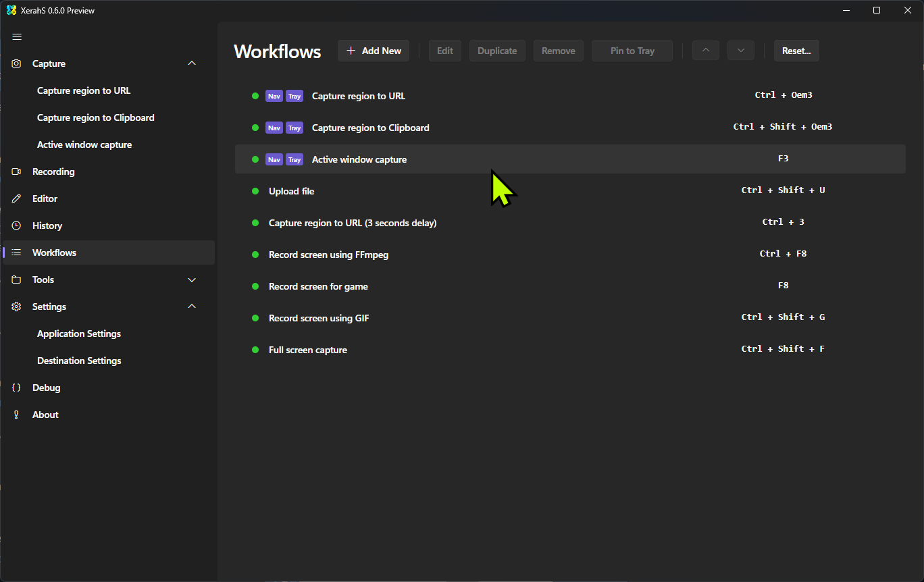Image resolution: width=924 pixels, height=582 pixels.
Task: Open Destination Settings in sidebar
Action: pos(79,361)
